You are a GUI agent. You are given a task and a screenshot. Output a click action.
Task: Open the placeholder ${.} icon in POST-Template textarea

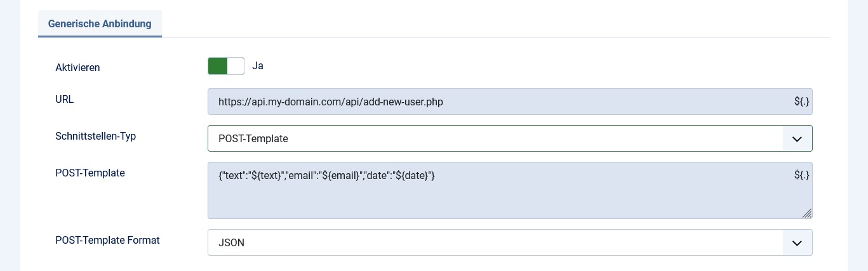(801, 175)
